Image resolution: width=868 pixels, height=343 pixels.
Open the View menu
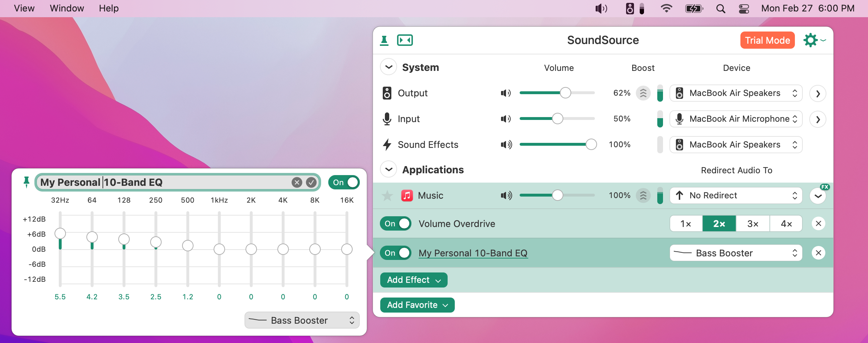(x=24, y=8)
